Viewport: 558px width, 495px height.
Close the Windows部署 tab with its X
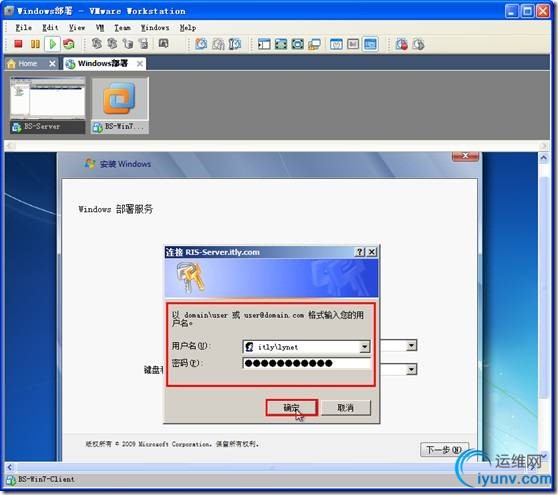point(140,64)
